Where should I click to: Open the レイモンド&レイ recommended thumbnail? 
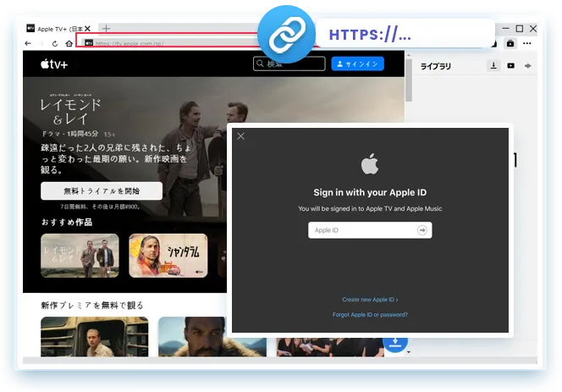[x=80, y=256]
